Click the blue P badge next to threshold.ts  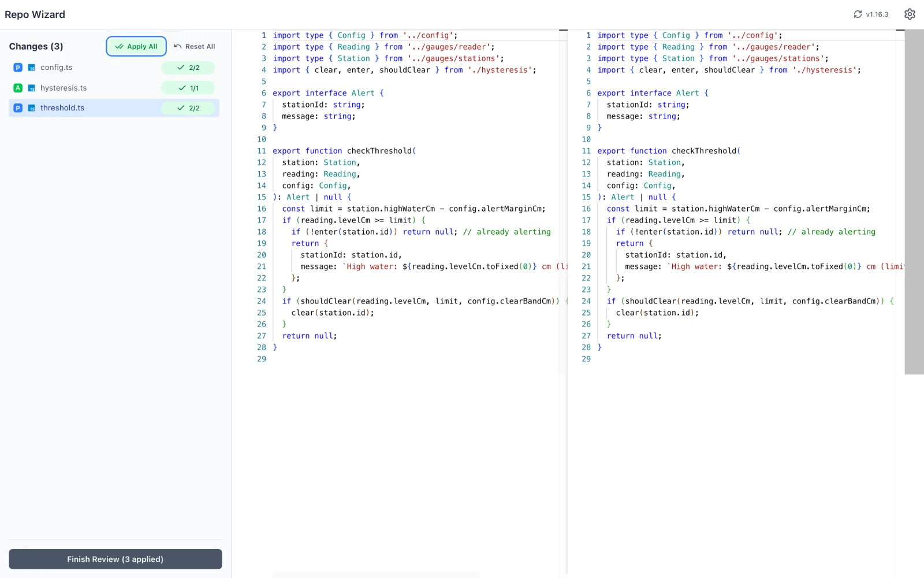(18, 108)
